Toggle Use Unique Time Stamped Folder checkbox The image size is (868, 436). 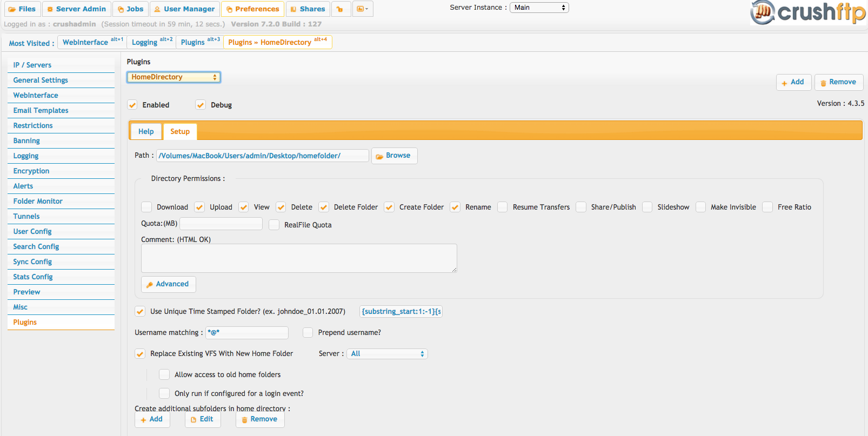(140, 311)
